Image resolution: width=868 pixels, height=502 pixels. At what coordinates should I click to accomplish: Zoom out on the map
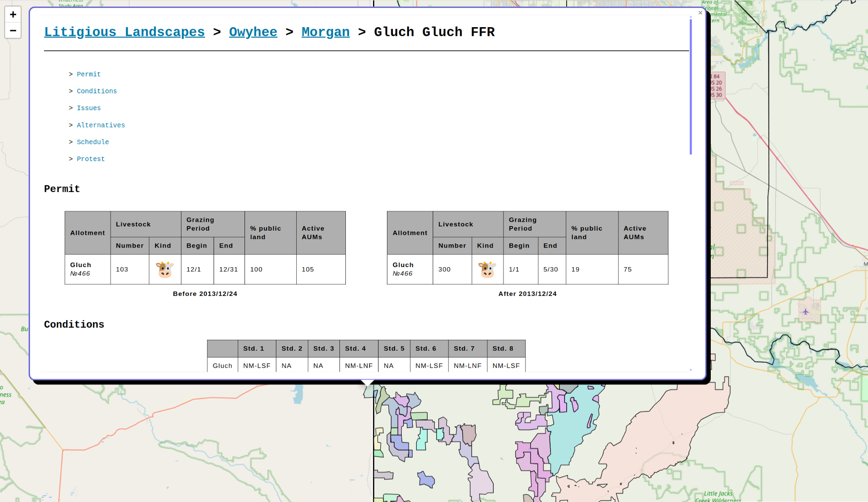[13, 31]
